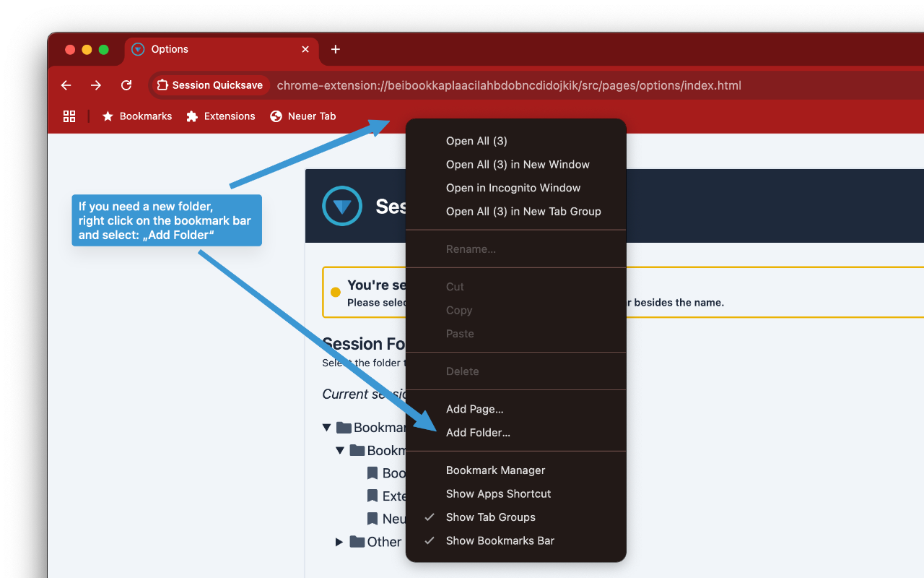
Task: Reload the page with refresh icon
Action: (126, 85)
